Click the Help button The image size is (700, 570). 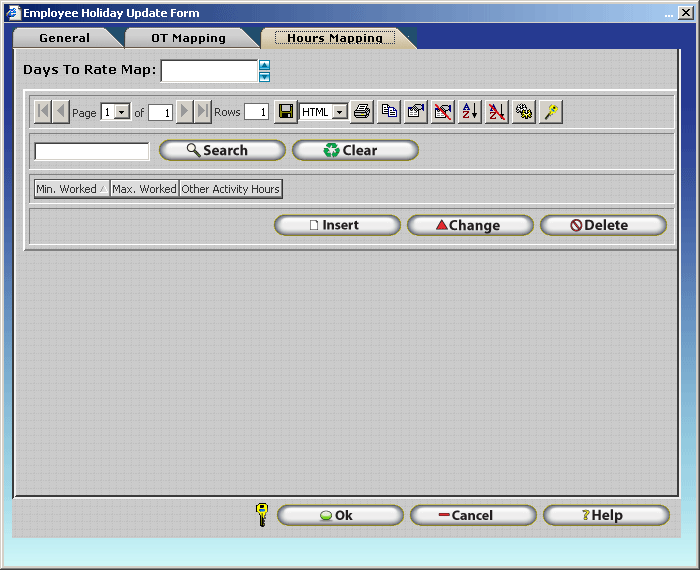tap(606, 515)
